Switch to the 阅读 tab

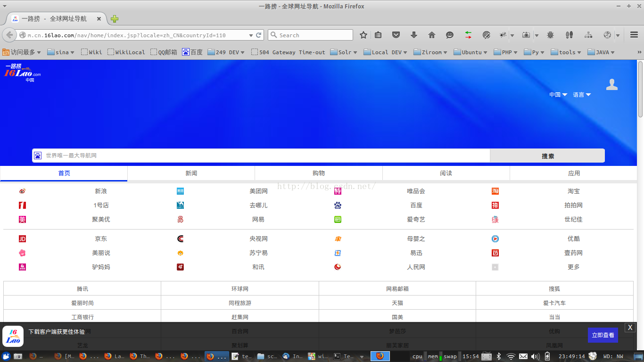(446, 173)
